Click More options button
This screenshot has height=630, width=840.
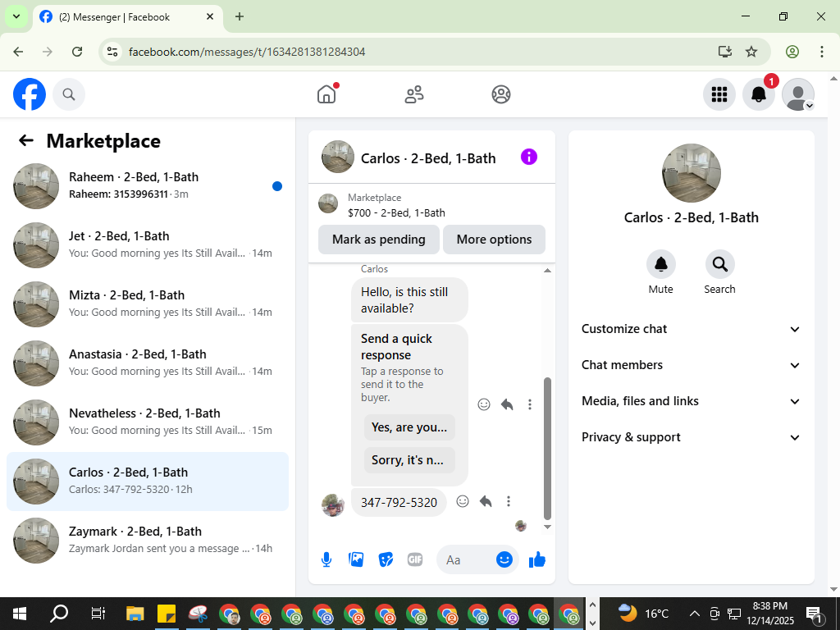point(494,240)
